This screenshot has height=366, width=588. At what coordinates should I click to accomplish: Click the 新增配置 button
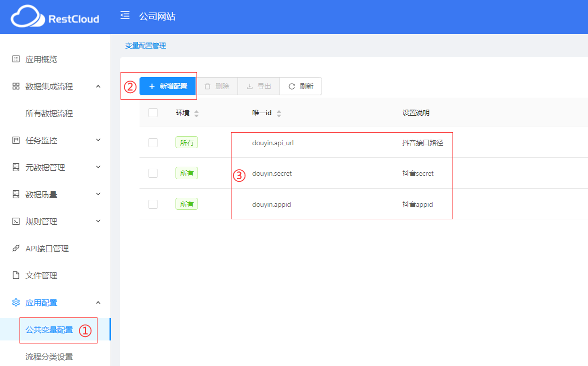[x=167, y=86]
